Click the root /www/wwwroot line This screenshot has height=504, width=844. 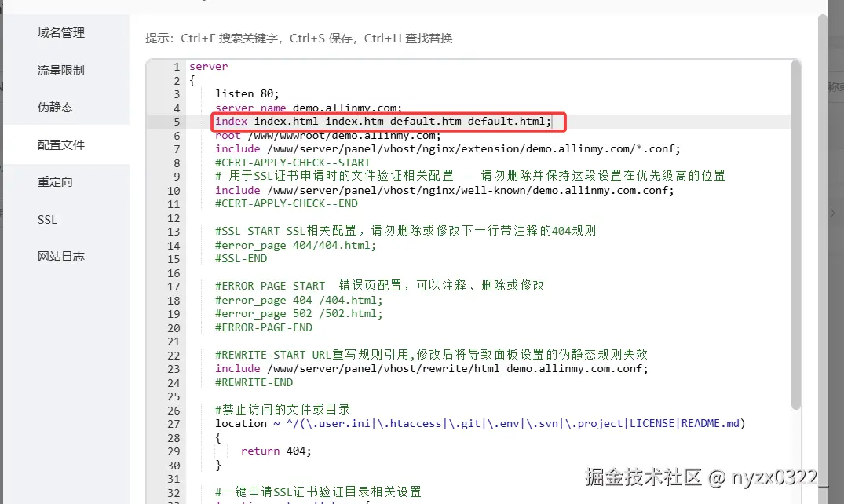point(328,135)
